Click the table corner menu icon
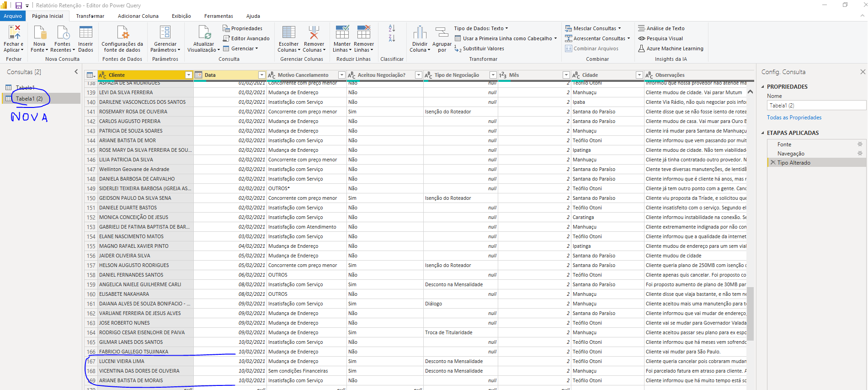Screen dimensions: 868x390 [x=91, y=75]
